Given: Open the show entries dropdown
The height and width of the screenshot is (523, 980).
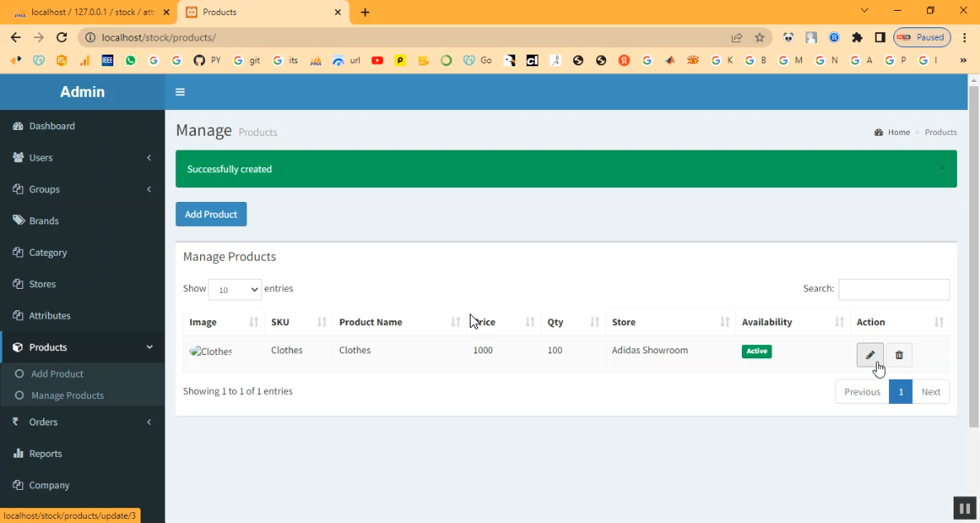Looking at the screenshot, I should [235, 290].
